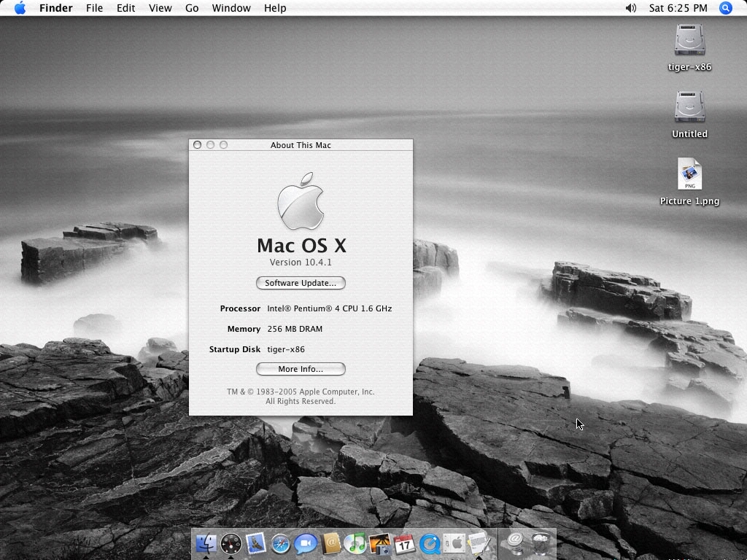Screen dimensions: 747x560
Task: Open the Apple menu
Action: (20, 8)
